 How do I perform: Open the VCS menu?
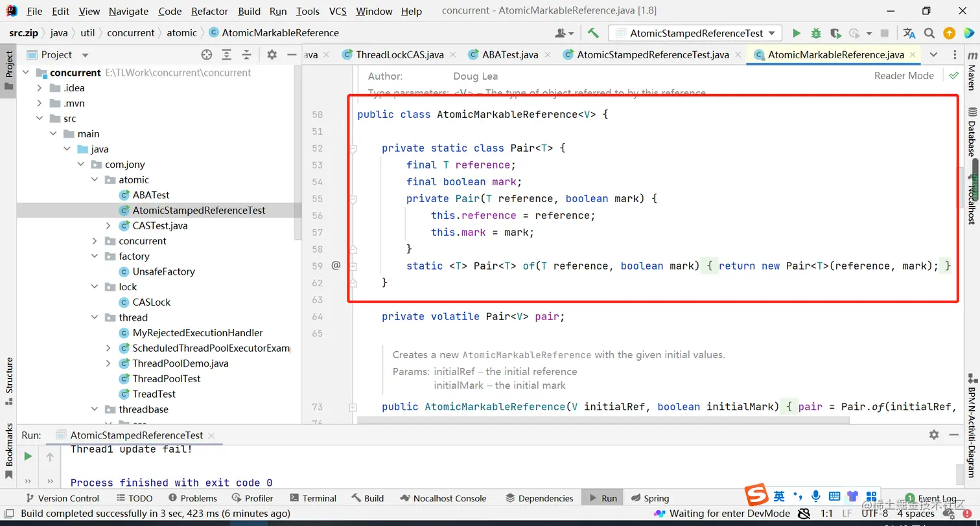338,11
